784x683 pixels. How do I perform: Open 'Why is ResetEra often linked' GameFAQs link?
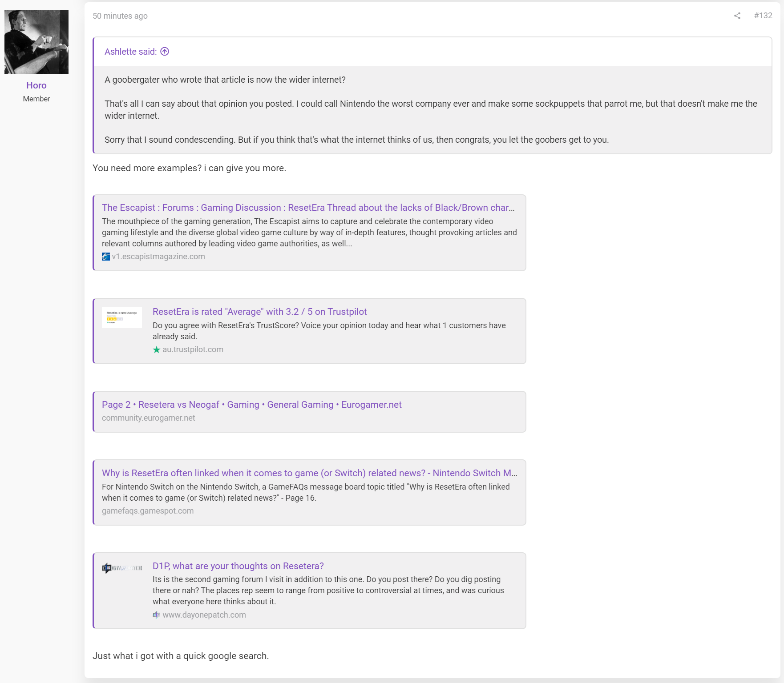[x=310, y=473]
